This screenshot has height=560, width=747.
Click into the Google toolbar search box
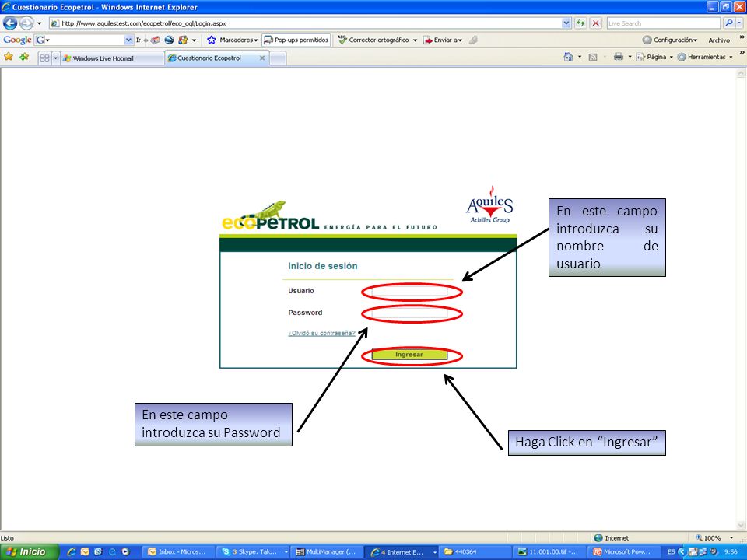(83, 40)
